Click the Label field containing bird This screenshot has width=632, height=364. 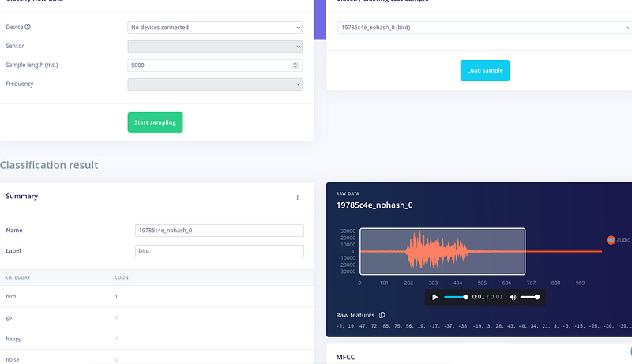[x=220, y=251]
